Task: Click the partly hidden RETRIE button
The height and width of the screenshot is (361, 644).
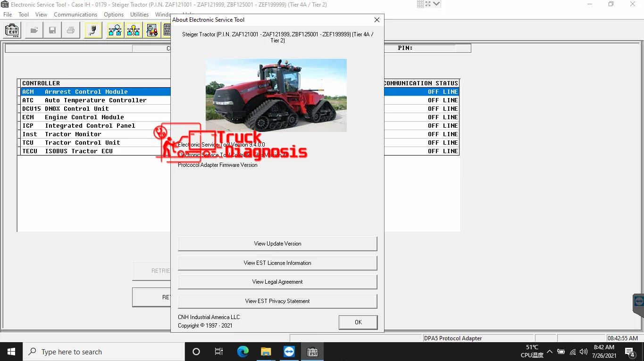Action: tap(151, 271)
